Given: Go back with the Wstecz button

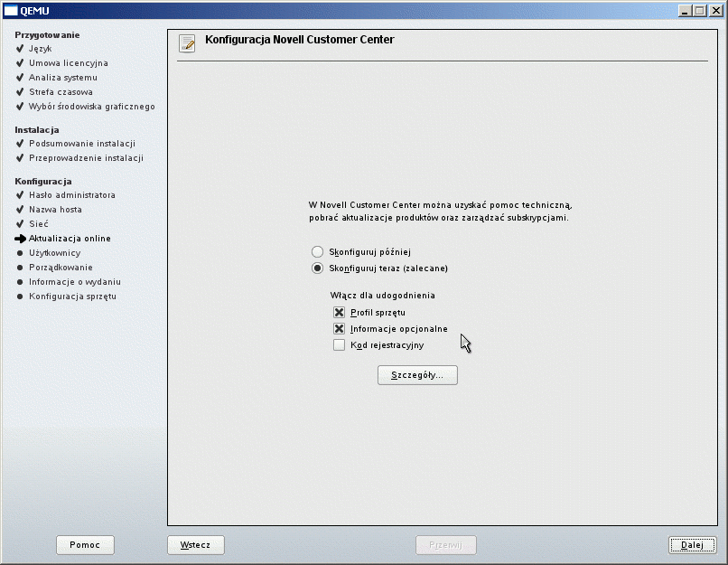Looking at the screenshot, I should [x=195, y=545].
